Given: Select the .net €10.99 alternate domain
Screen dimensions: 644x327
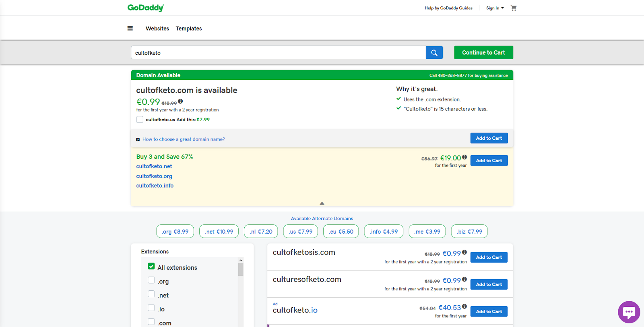Looking at the screenshot, I should 219,232.
